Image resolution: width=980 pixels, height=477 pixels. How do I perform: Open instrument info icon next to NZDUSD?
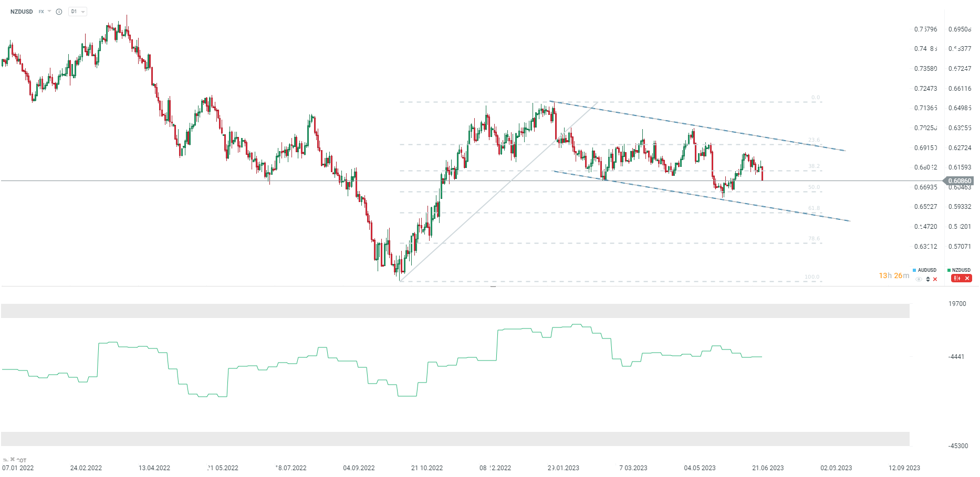click(59, 12)
